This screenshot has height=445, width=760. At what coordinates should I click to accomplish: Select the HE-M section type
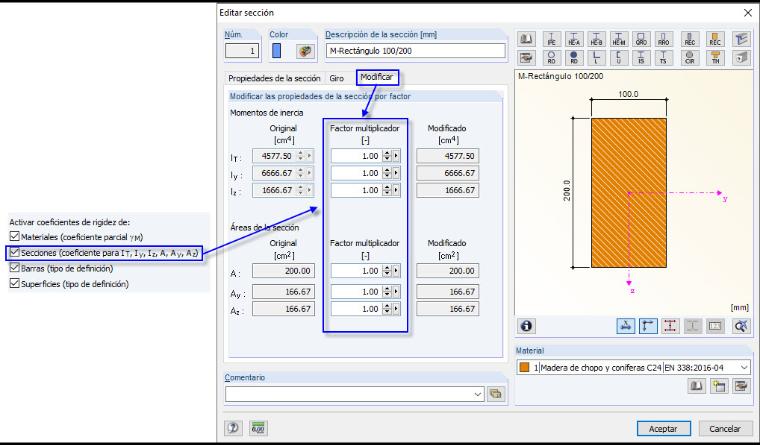(619, 39)
